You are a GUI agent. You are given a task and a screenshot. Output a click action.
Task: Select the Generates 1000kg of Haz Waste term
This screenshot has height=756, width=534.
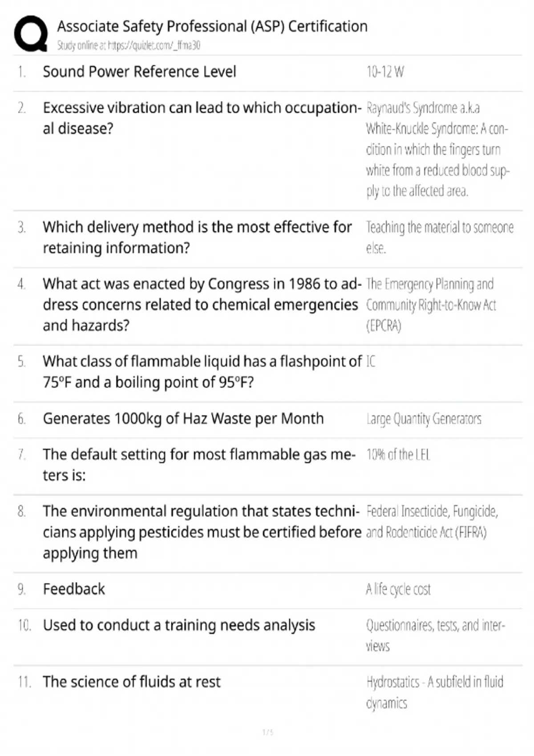pos(183,419)
